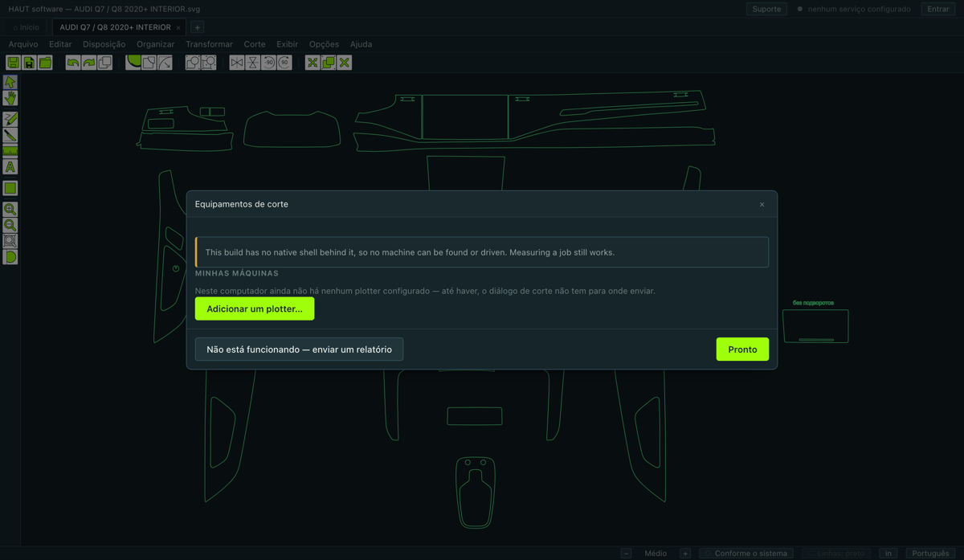Open the Português language selector
The height and width of the screenshot is (560, 964).
coord(930,554)
